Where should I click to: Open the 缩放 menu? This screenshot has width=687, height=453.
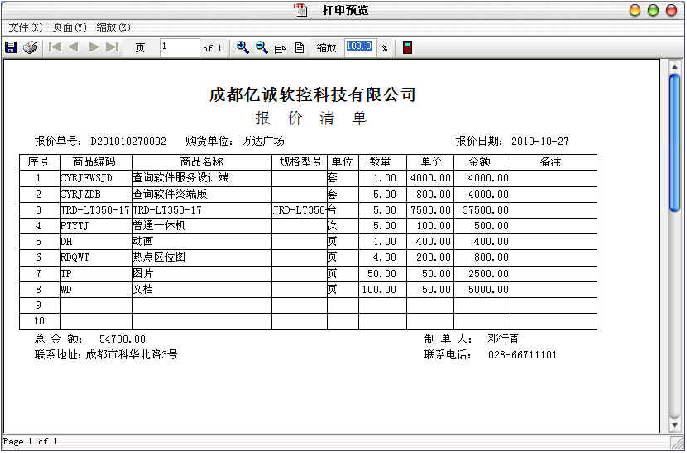[113, 28]
